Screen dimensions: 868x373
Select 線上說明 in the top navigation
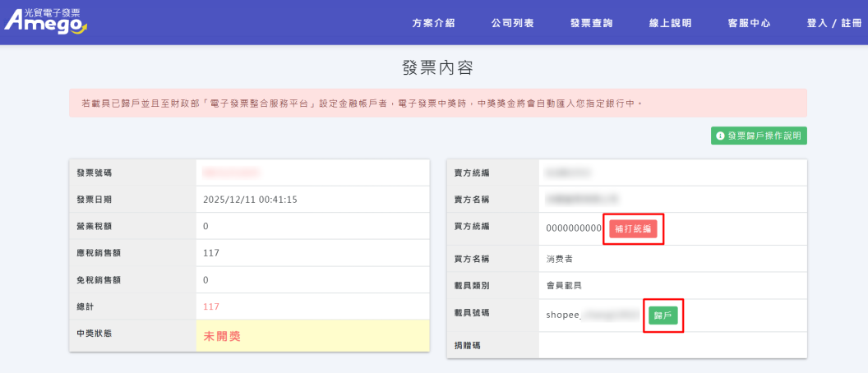(670, 23)
